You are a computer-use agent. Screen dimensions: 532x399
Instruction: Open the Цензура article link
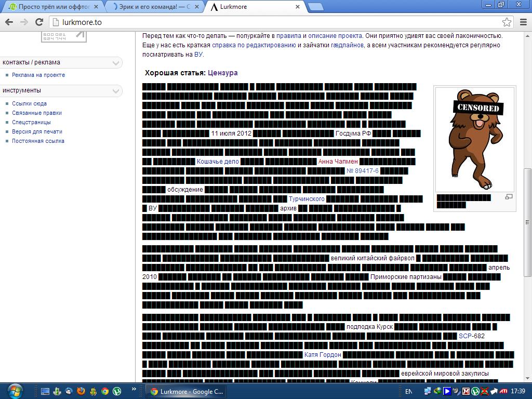point(222,73)
